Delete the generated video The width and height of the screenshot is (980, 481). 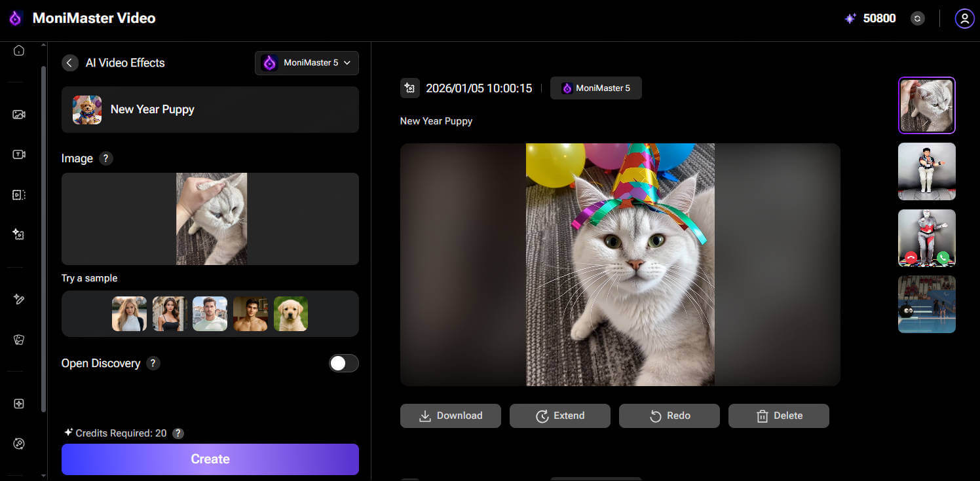coord(778,416)
